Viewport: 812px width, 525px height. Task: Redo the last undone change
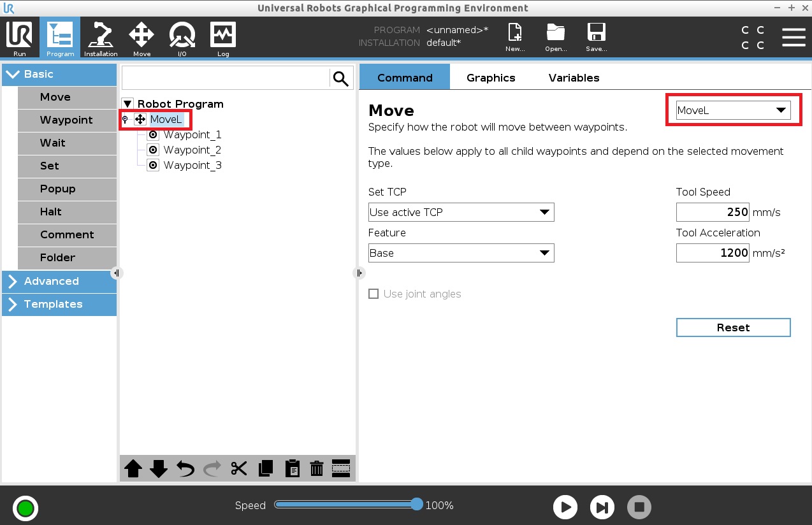click(212, 469)
